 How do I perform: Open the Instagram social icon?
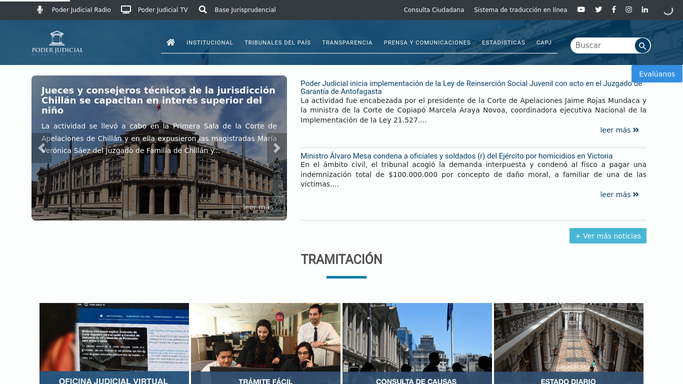click(x=629, y=9)
